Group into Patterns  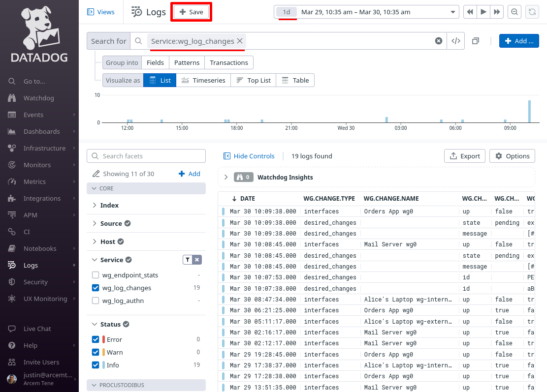(187, 62)
